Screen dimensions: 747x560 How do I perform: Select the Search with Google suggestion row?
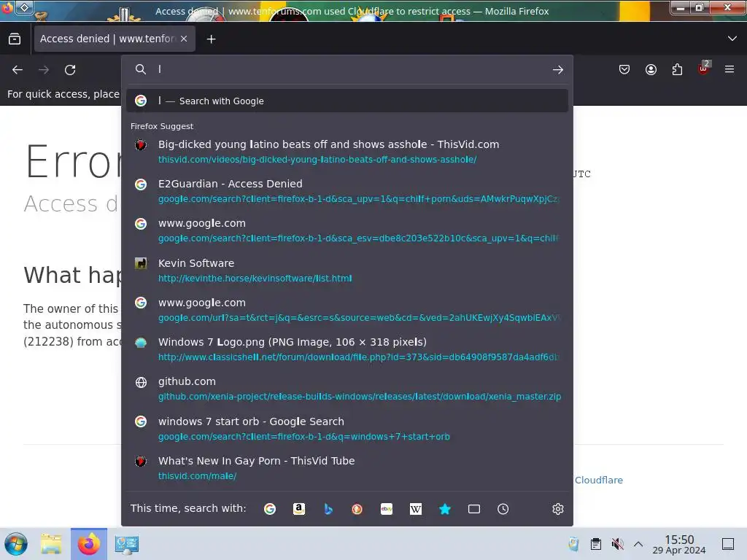tap(347, 101)
